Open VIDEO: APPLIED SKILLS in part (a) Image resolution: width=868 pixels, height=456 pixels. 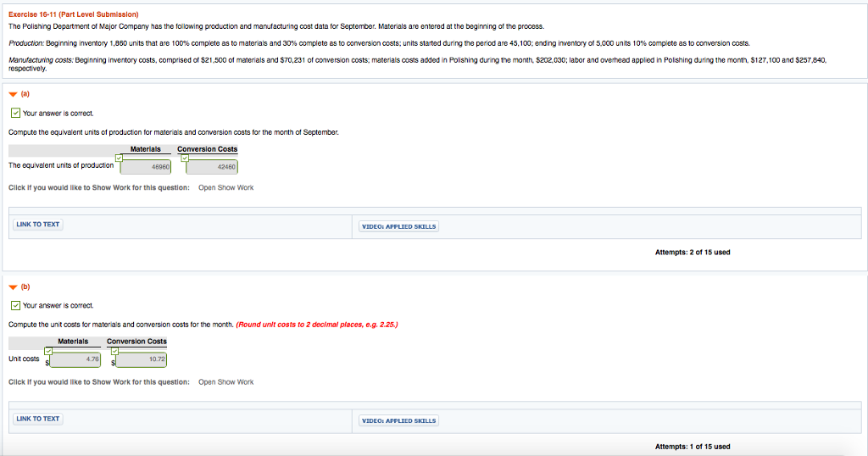[398, 226]
